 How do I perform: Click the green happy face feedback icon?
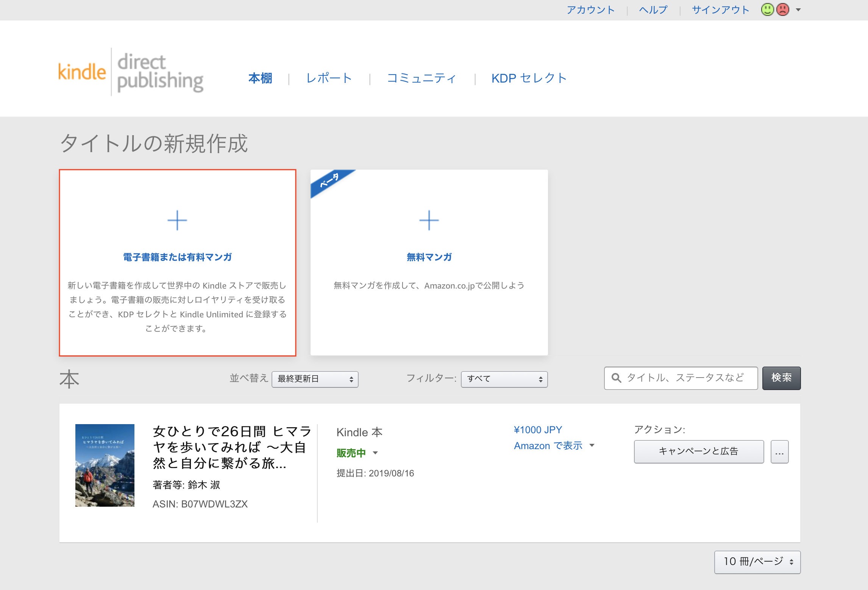pyautogui.click(x=767, y=9)
